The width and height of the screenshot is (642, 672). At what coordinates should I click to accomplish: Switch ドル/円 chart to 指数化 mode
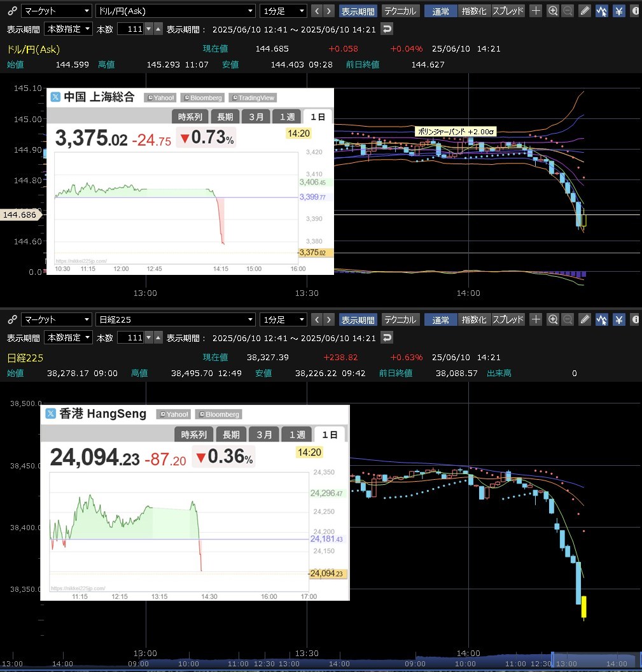click(474, 11)
